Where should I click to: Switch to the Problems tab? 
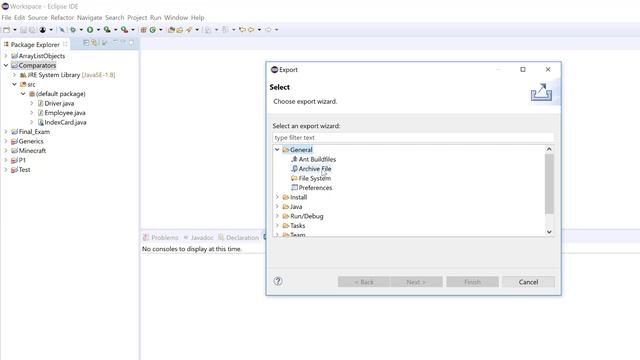tap(161, 238)
